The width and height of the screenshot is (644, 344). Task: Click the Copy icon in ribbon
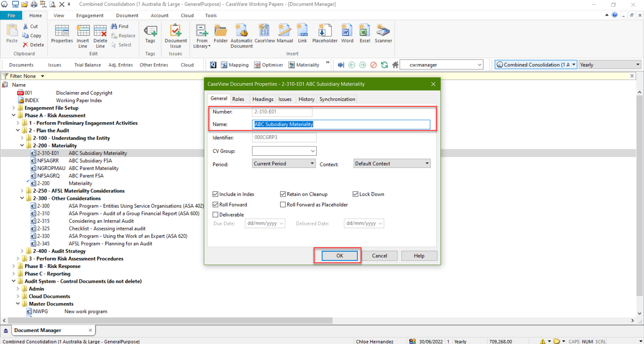(25, 36)
